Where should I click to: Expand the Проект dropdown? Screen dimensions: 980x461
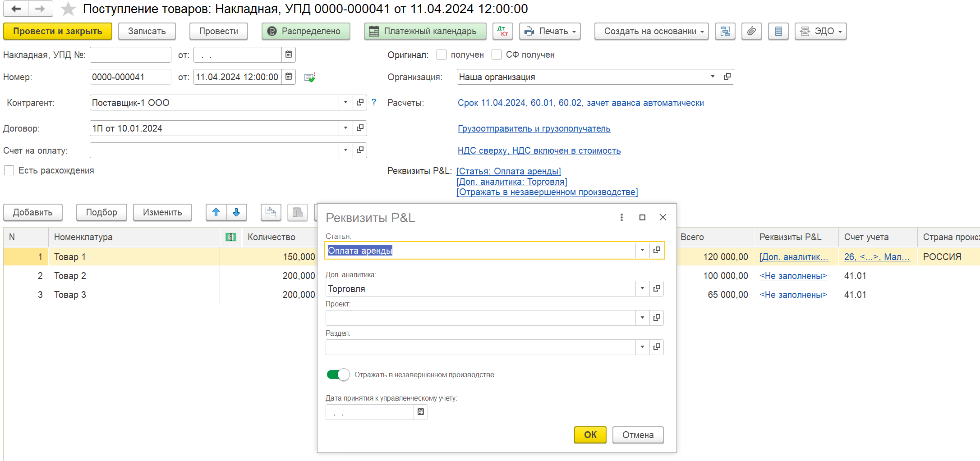pyautogui.click(x=642, y=318)
